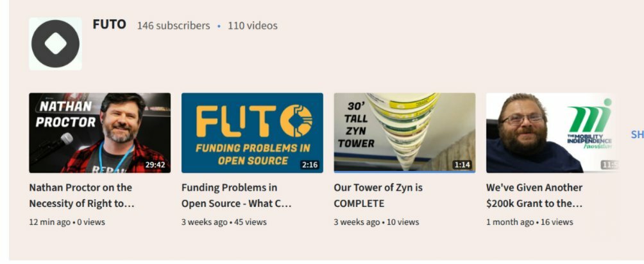Play the Funding Problems in Open Source thumbnail

point(252,133)
